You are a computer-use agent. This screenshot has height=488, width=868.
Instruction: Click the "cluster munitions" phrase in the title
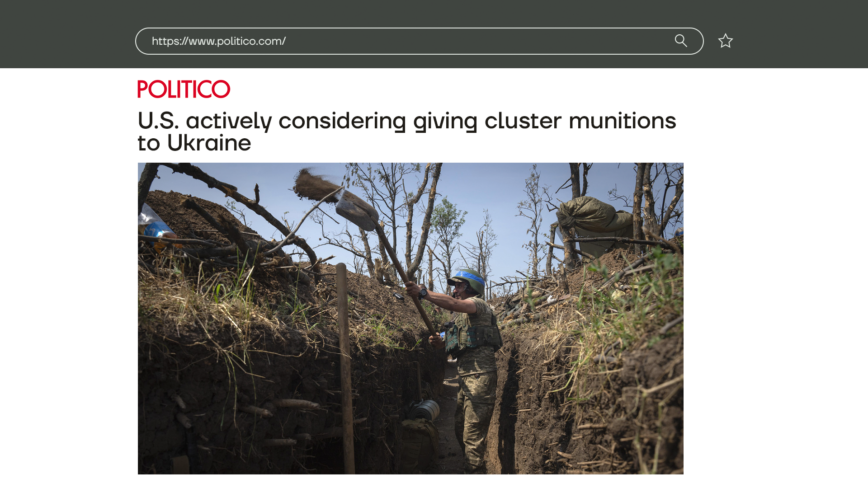pyautogui.click(x=580, y=121)
